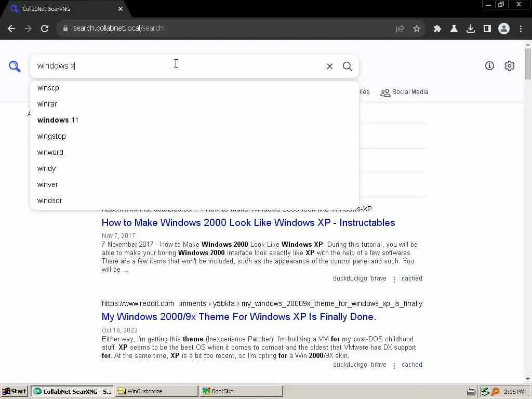The width and height of the screenshot is (532, 399).
Task: Open the preferences gear icon
Action: click(x=509, y=66)
